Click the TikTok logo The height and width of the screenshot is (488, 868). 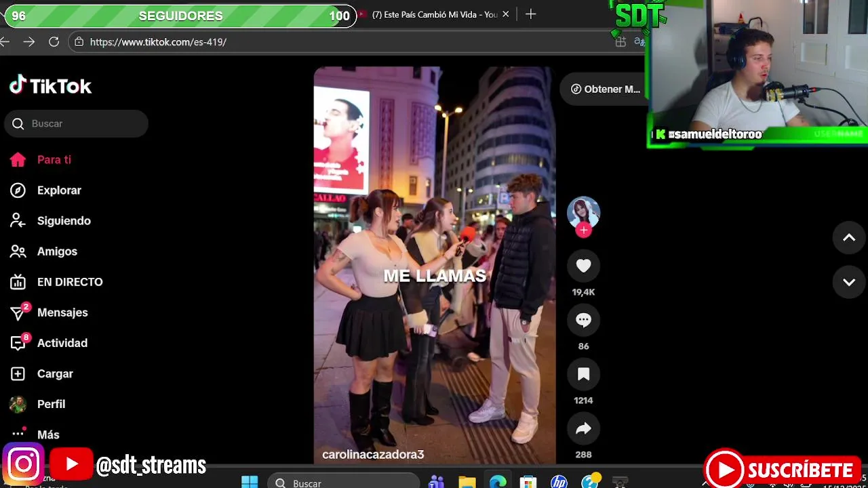click(50, 85)
